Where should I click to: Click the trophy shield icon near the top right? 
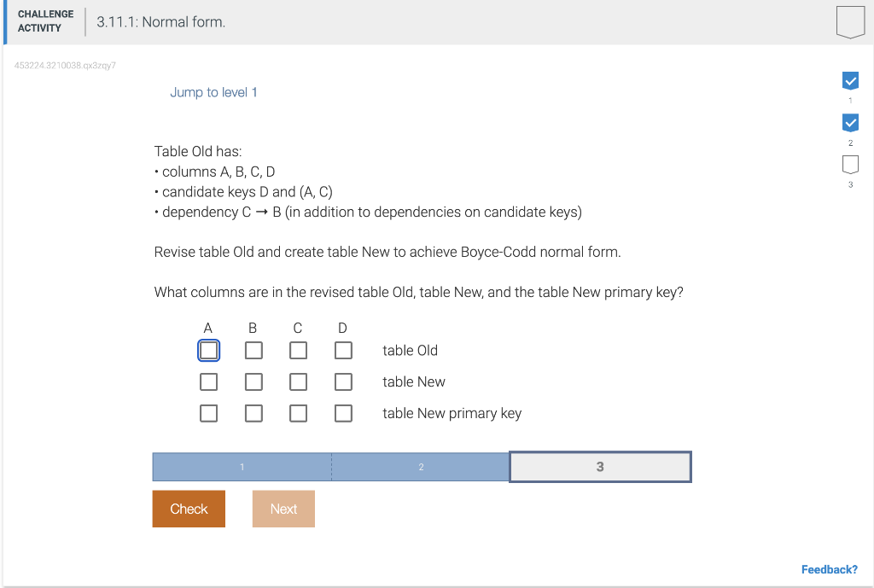pyautogui.click(x=850, y=21)
